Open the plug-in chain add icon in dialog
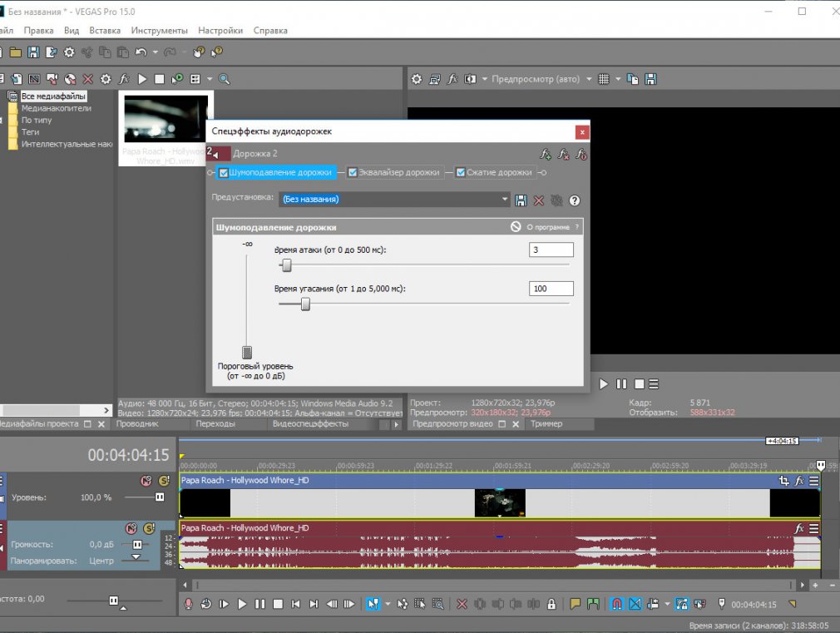The width and height of the screenshot is (840, 633). (545, 155)
